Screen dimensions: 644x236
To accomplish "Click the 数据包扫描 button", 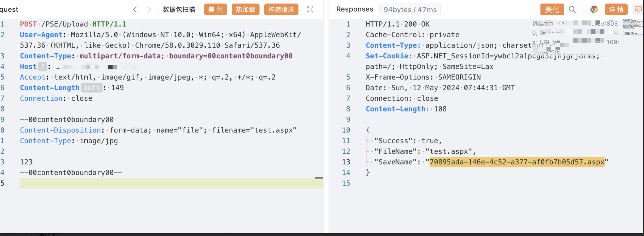I will [179, 10].
